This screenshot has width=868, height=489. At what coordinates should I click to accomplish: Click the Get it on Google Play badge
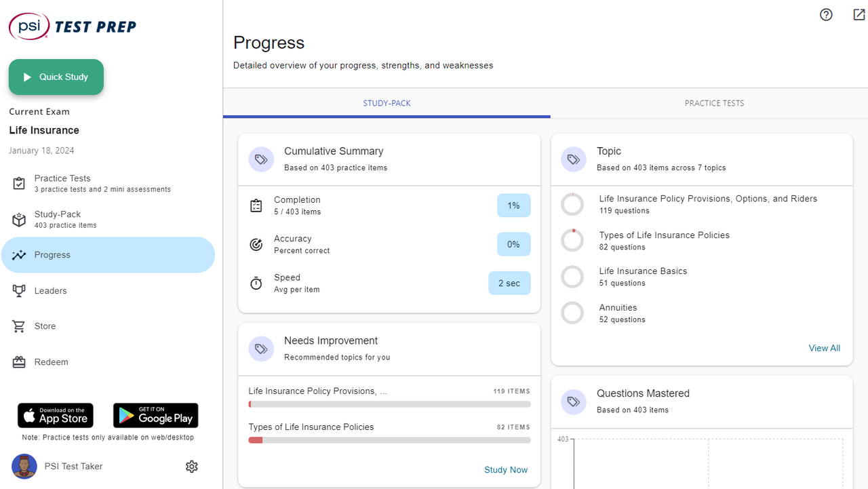pyautogui.click(x=155, y=416)
